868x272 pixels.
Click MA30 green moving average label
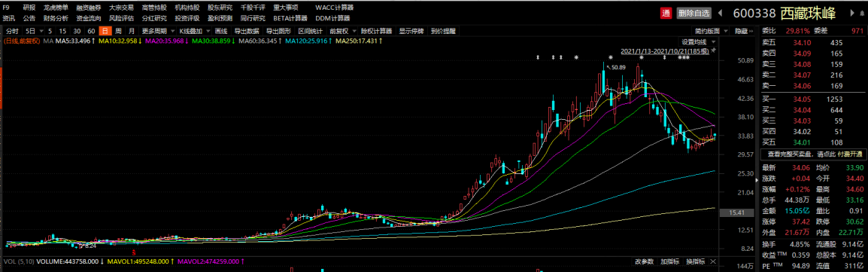(213, 41)
